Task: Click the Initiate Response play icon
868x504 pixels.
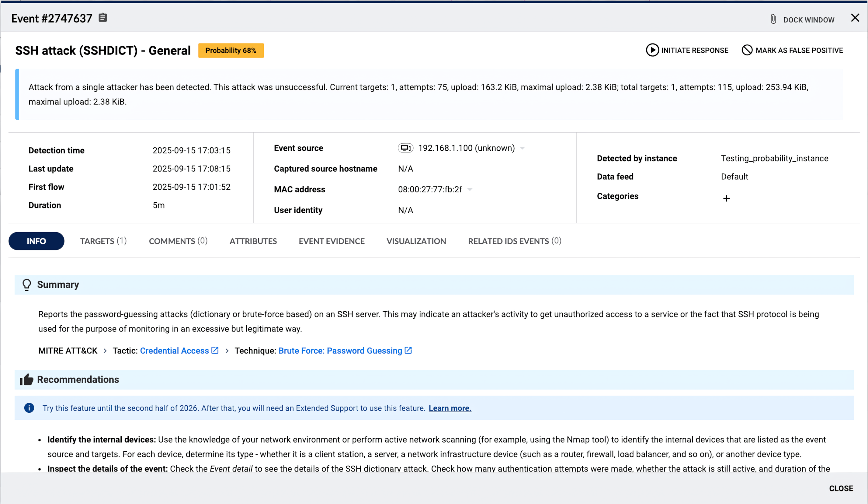Action: coord(652,50)
